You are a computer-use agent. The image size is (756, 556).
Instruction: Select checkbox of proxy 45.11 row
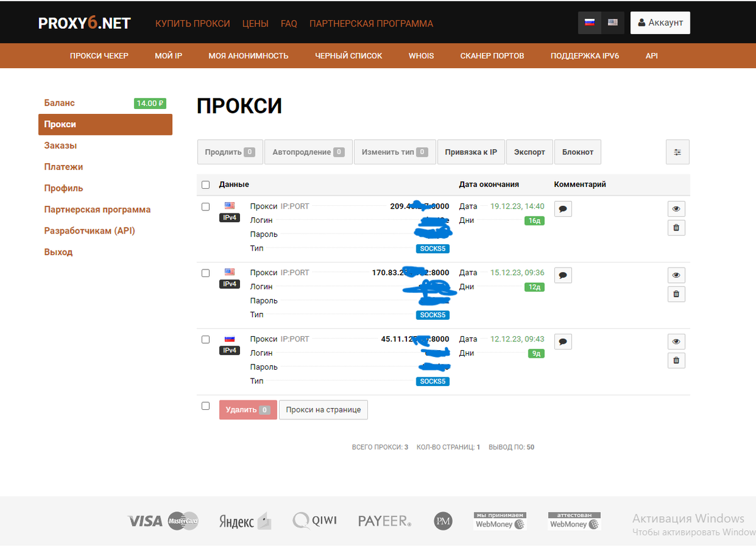[205, 339]
